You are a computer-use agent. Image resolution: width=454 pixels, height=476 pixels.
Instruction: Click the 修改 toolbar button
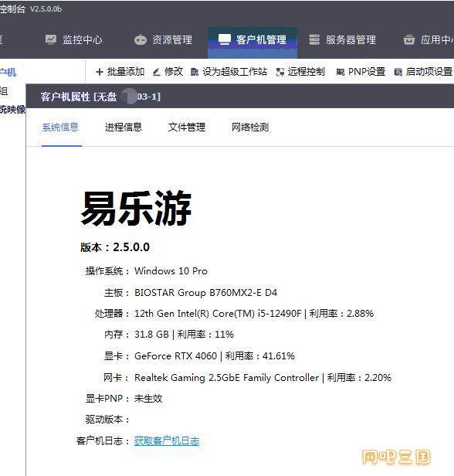[168, 72]
